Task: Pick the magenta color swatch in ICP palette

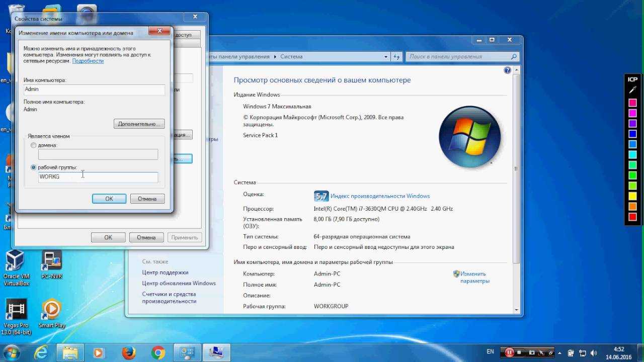Action: (x=633, y=113)
